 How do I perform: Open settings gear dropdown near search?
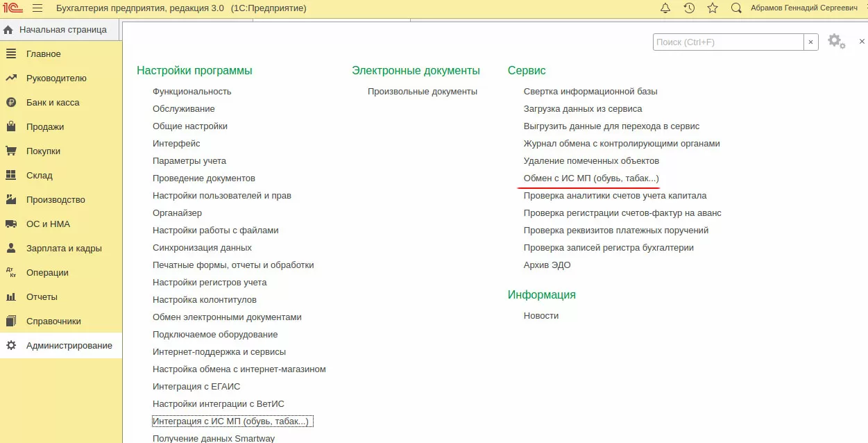837,42
